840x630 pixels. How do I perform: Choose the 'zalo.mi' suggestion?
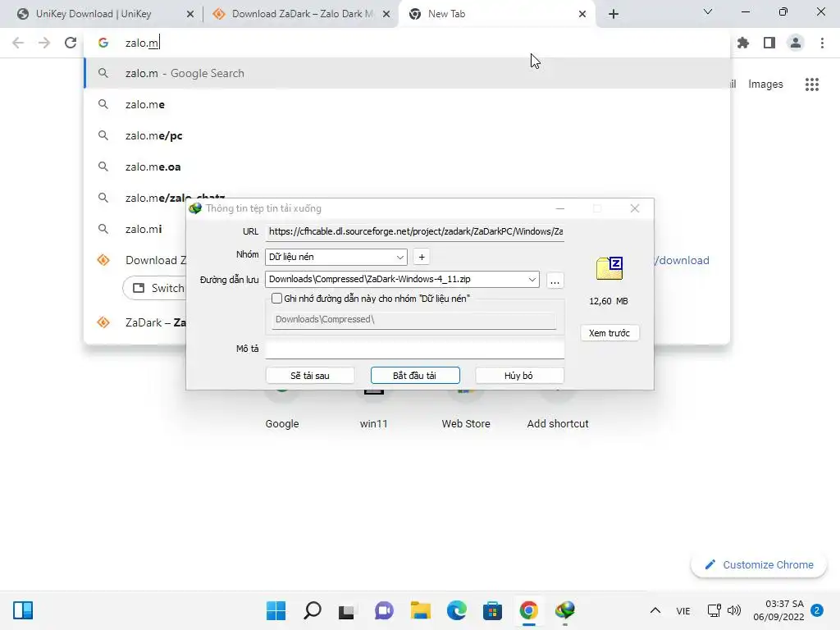tap(135, 230)
